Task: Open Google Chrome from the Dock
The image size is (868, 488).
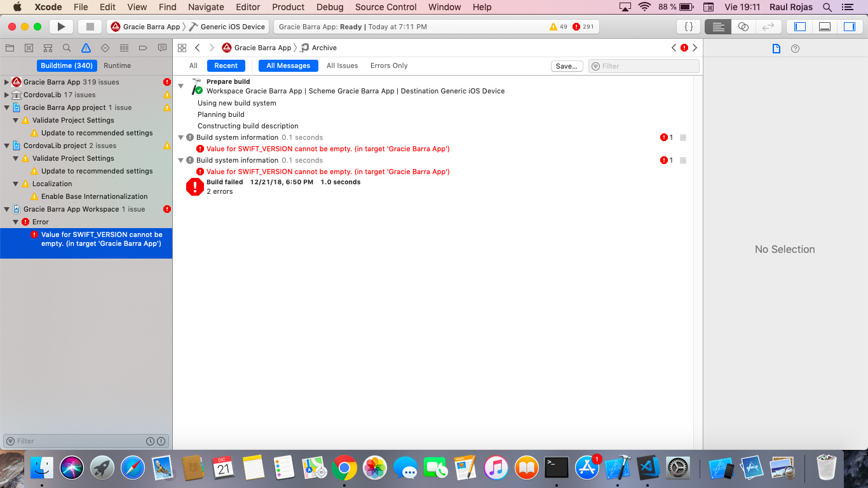Action: (344, 469)
